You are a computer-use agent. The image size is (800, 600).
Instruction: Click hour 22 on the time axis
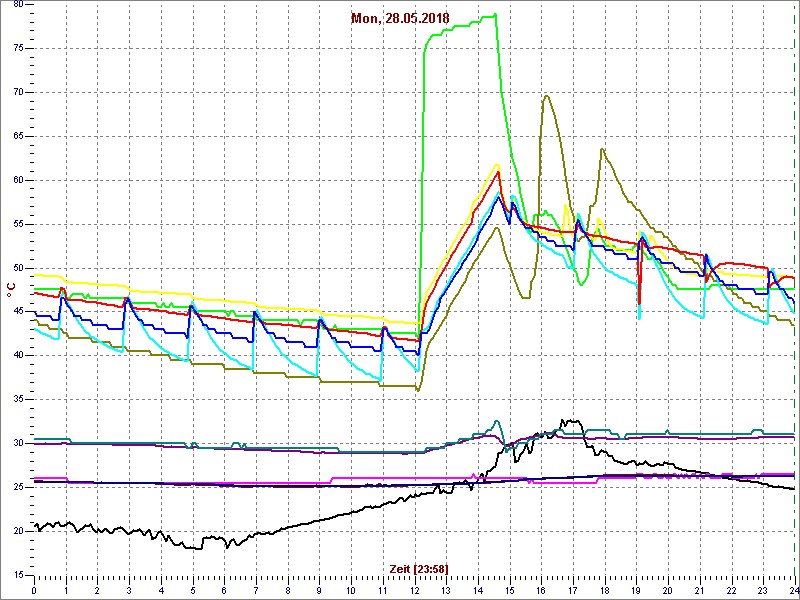731,590
